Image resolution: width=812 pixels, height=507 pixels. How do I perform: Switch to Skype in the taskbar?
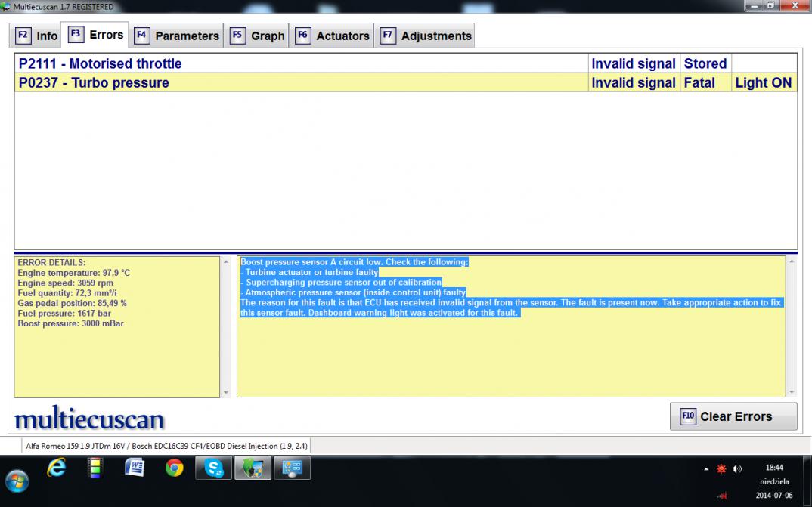[x=213, y=468]
